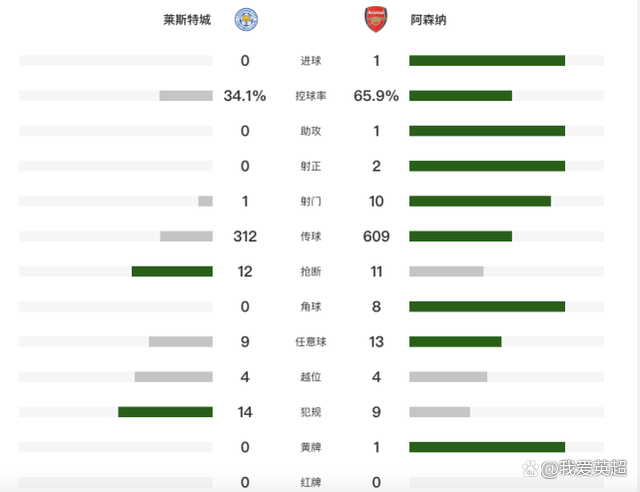The height and width of the screenshot is (492, 640).
Task: Click the Arsenal club crest
Action: [376, 19]
